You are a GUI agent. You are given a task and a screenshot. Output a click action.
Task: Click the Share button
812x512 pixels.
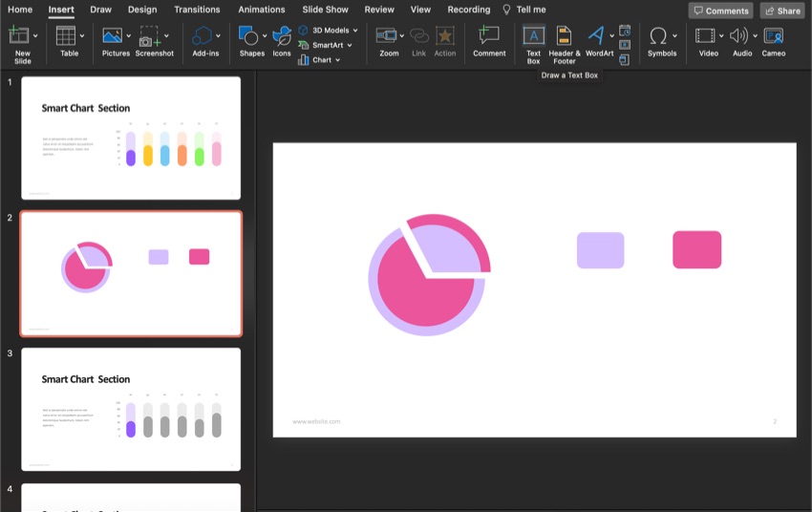[781, 11]
